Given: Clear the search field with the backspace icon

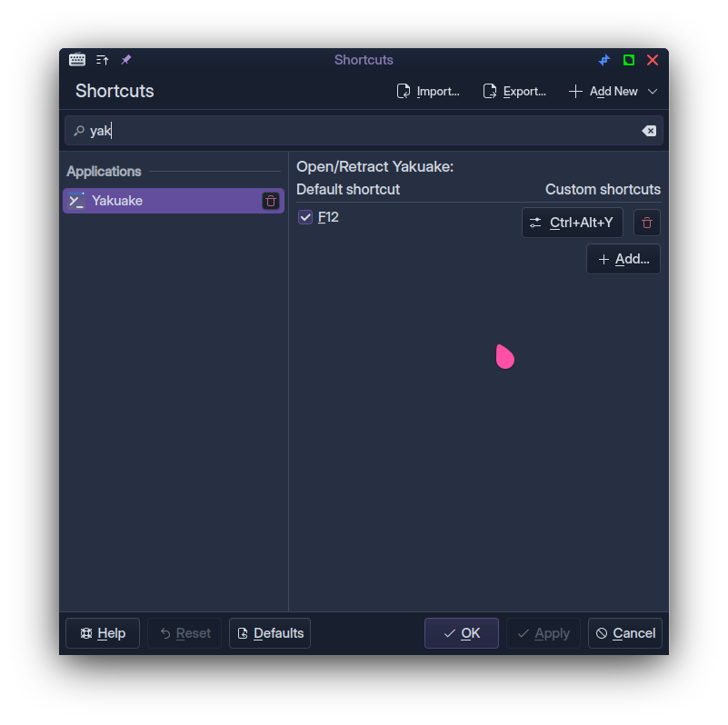Looking at the screenshot, I should coord(649,131).
